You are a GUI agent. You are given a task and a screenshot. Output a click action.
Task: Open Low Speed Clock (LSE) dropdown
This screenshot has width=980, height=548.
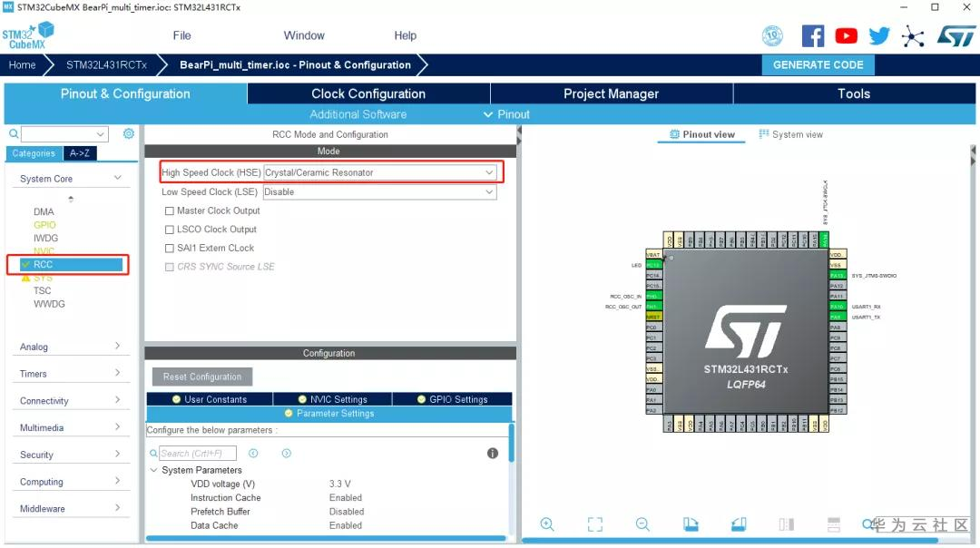point(380,191)
